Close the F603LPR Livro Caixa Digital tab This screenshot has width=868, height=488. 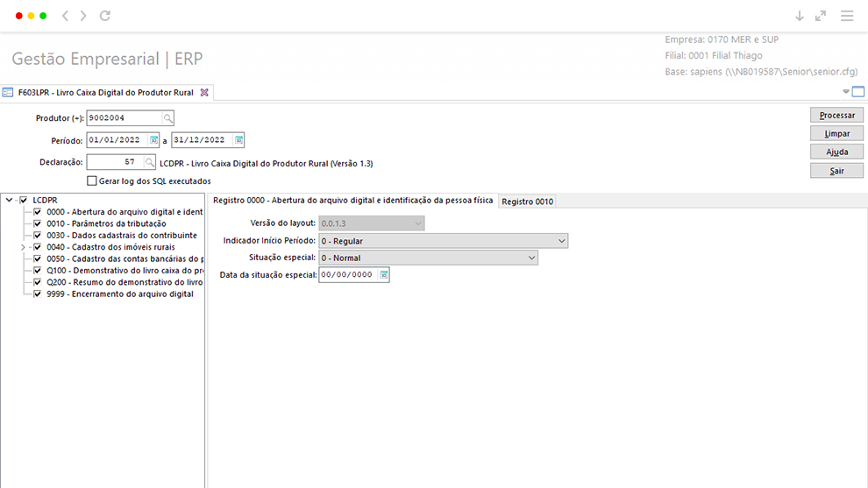tap(204, 92)
